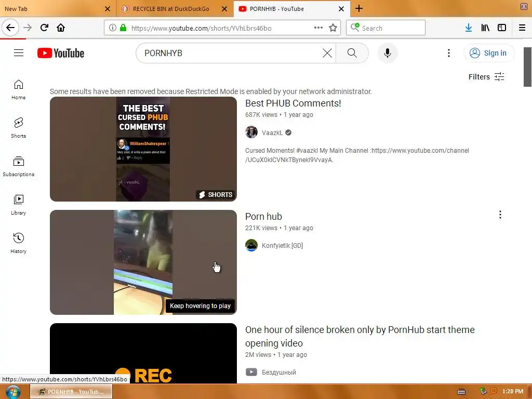Close the PORNHYB - YouTube tab
This screenshot has height=399, width=532.
point(341,9)
